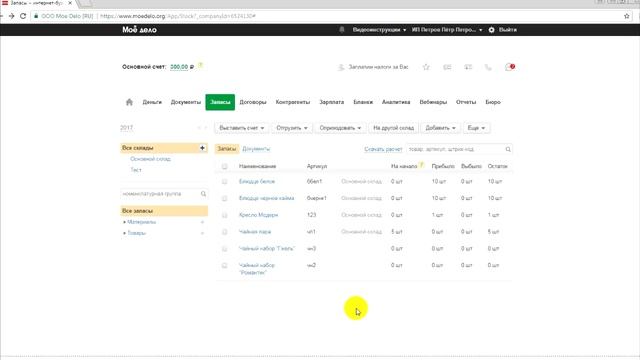Check the box for Чайный набор Гжель row
This screenshot has width=640, height=360.
click(x=224, y=249)
